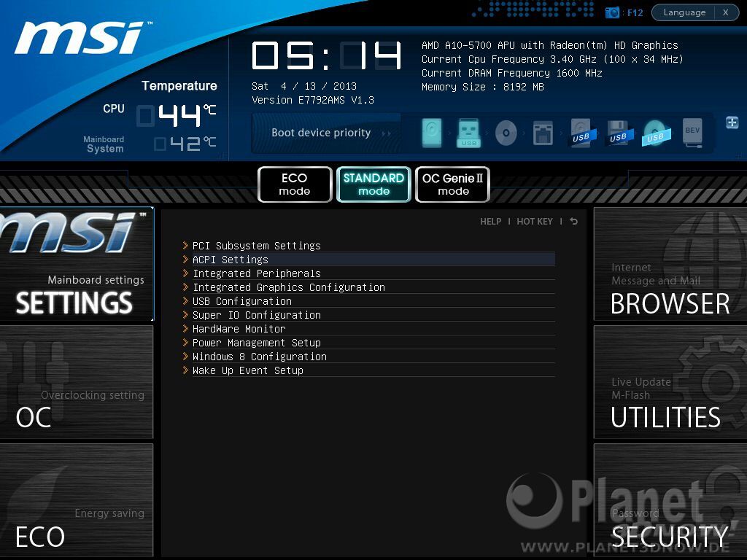The width and height of the screenshot is (747, 560).
Task: Open the UTILITIES Live Update panel
Action: (670, 382)
